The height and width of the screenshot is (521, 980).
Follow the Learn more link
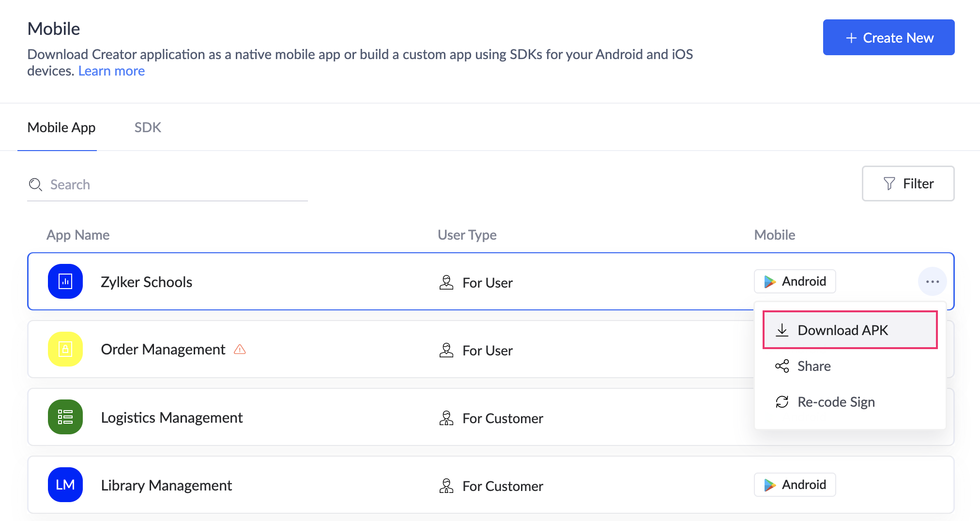tap(111, 71)
